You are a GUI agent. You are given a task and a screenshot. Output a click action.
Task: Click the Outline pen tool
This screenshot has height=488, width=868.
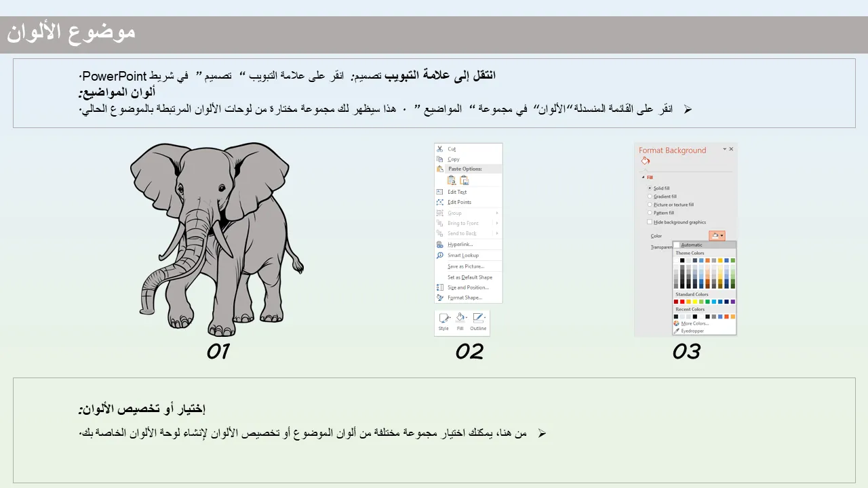478,319
